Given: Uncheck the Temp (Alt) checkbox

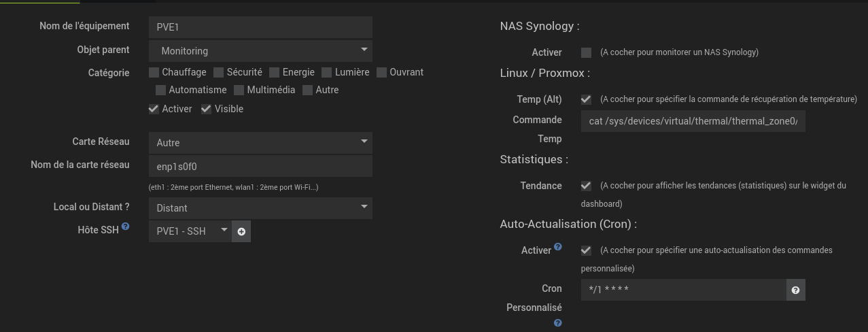Looking at the screenshot, I should [586, 99].
